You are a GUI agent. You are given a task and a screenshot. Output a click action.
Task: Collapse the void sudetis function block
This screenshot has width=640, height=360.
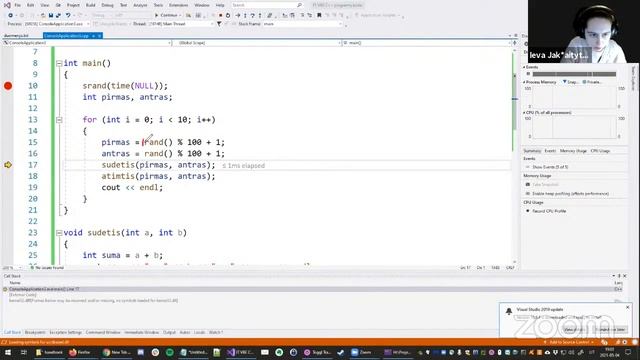click(x=59, y=233)
